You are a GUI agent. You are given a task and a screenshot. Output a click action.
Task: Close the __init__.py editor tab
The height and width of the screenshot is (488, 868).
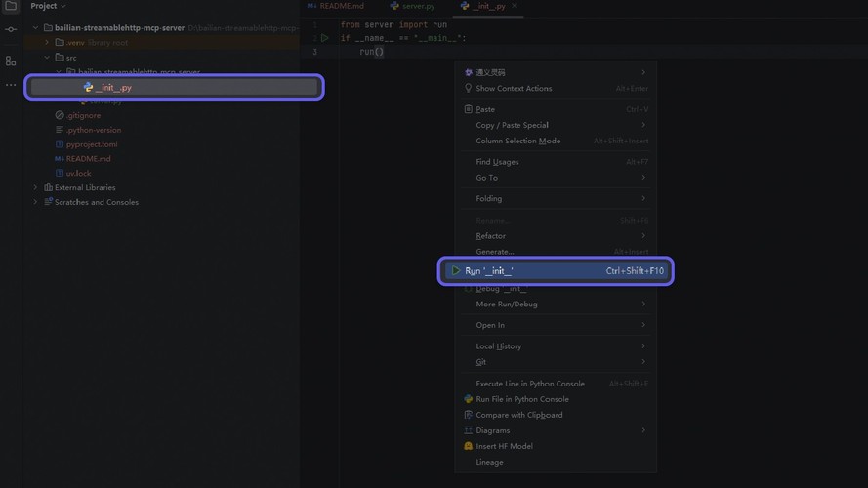click(x=515, y=6)
